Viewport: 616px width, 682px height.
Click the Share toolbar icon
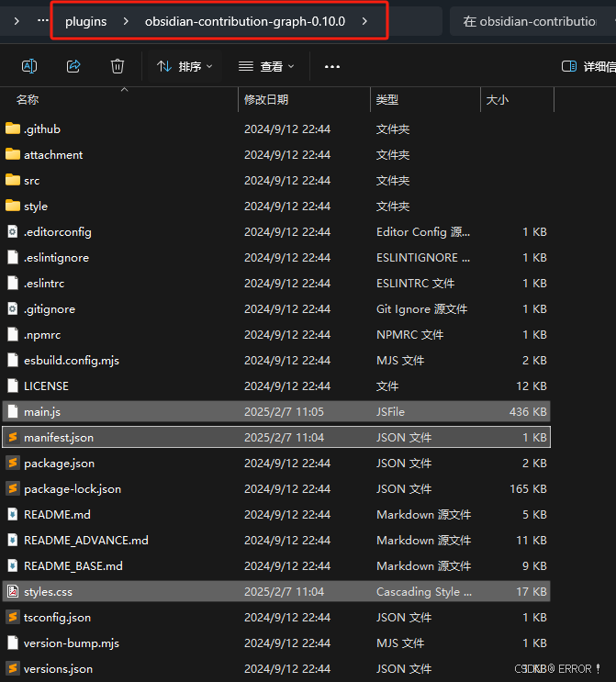[73, 66]
